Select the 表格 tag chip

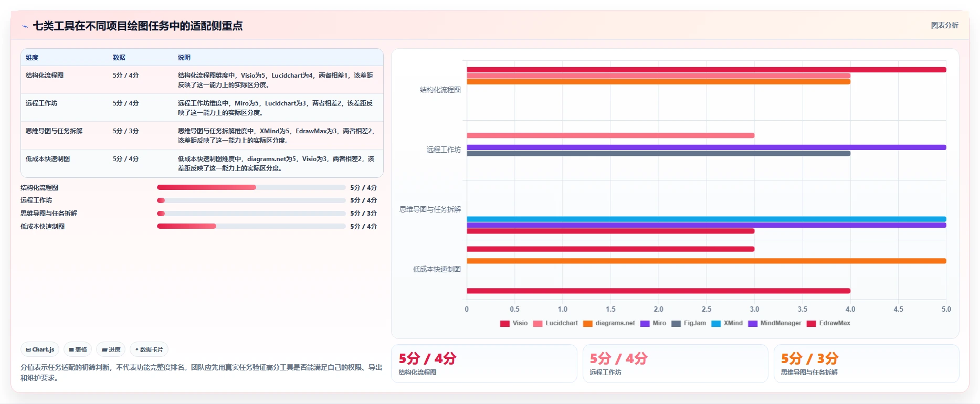point(78,349)
